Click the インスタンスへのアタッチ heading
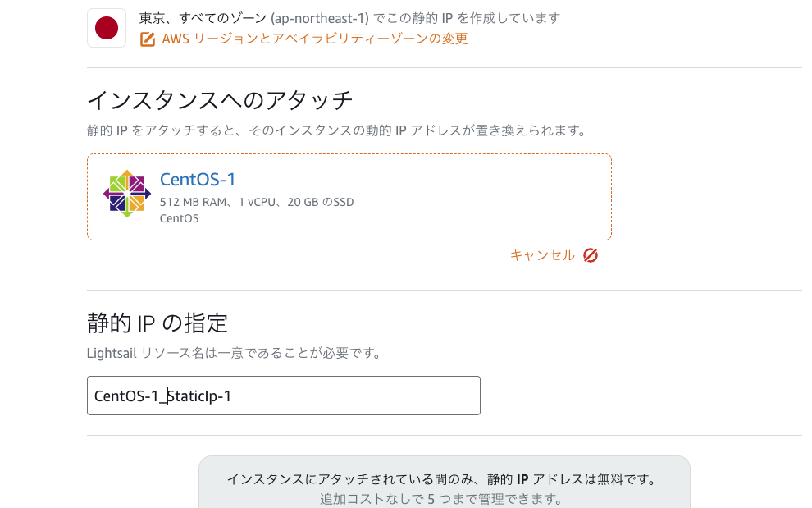 coord(220,100)
